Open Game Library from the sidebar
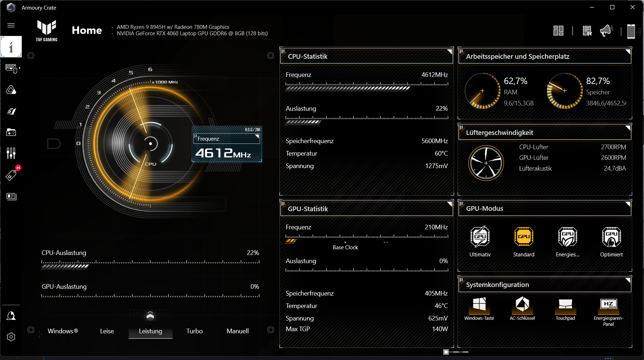The width and height of the screenshot is (644, 360). [x=11, y=132]
